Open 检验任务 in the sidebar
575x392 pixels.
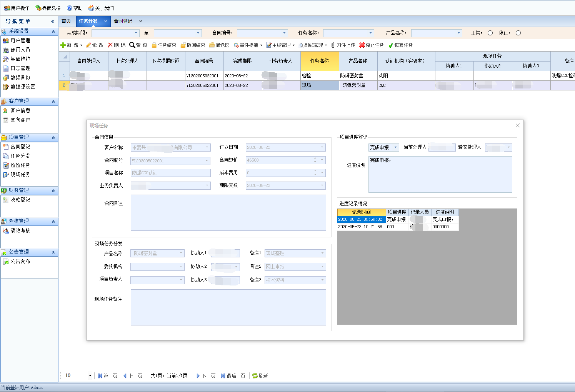[x=17, y=165]
